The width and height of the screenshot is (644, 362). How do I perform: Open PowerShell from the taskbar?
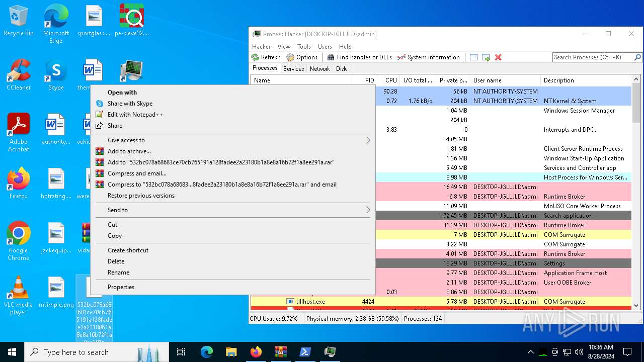pyautogui.click(x=305, y=352)
